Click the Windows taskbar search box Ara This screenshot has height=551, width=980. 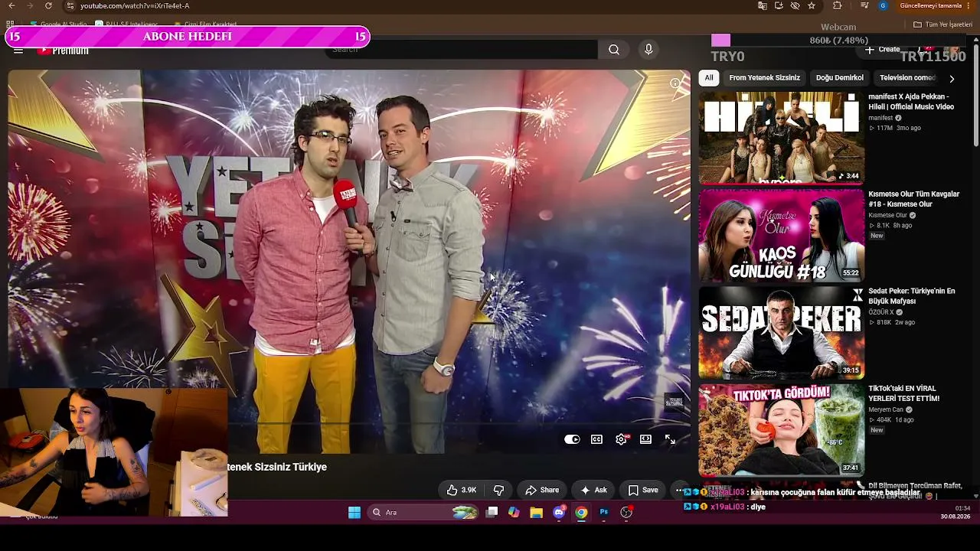tap(423, 513)
